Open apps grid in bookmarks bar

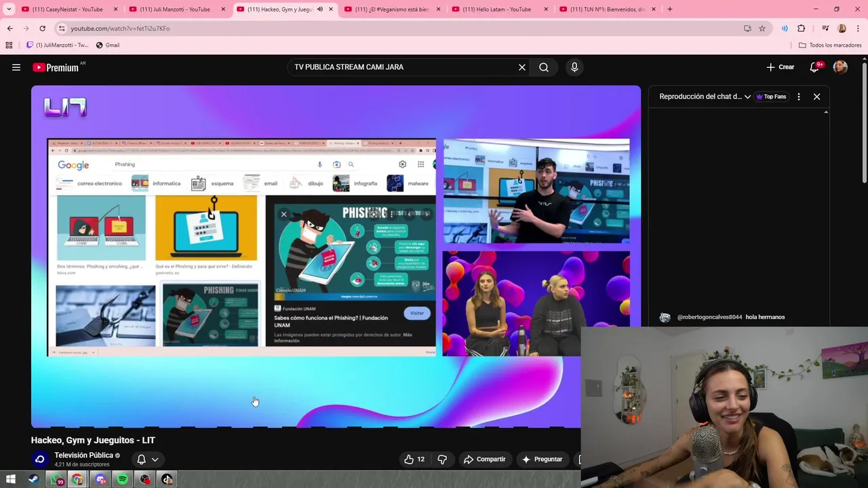pyautogui.click(x=9, y=45)
